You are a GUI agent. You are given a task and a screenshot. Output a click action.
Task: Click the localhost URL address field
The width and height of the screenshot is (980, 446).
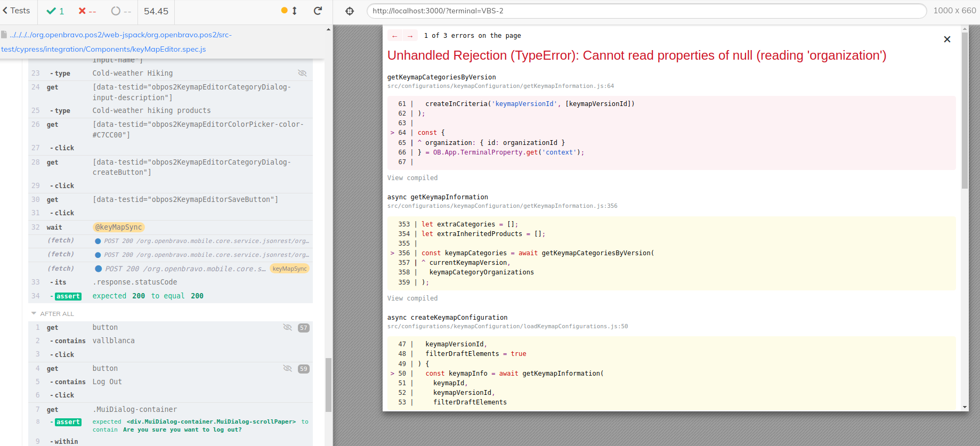click(x=646, y=11)
